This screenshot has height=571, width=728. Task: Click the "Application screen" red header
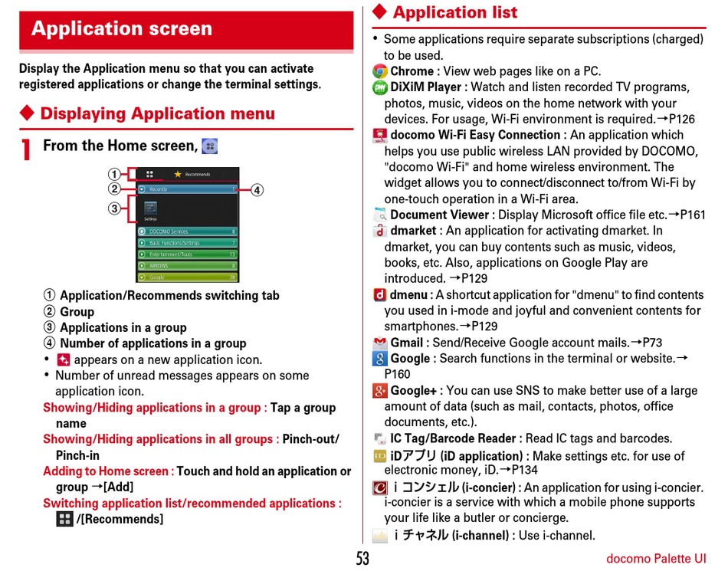186,30
